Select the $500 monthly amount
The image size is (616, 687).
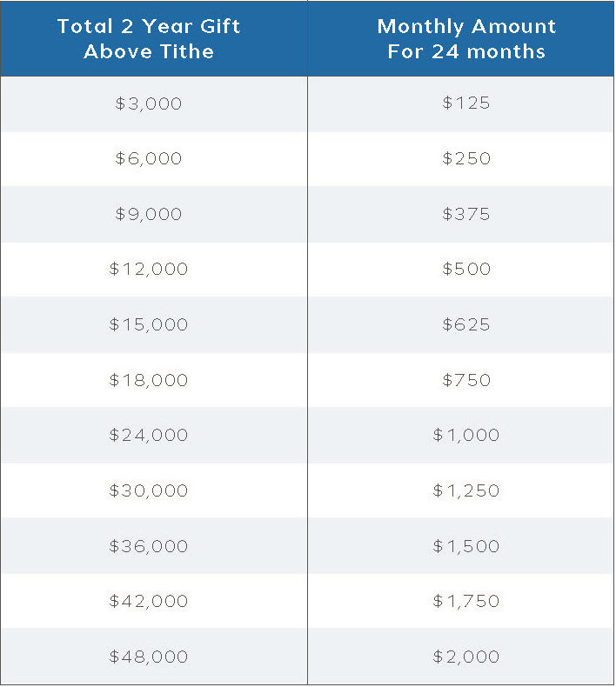[x=466, y=269]
